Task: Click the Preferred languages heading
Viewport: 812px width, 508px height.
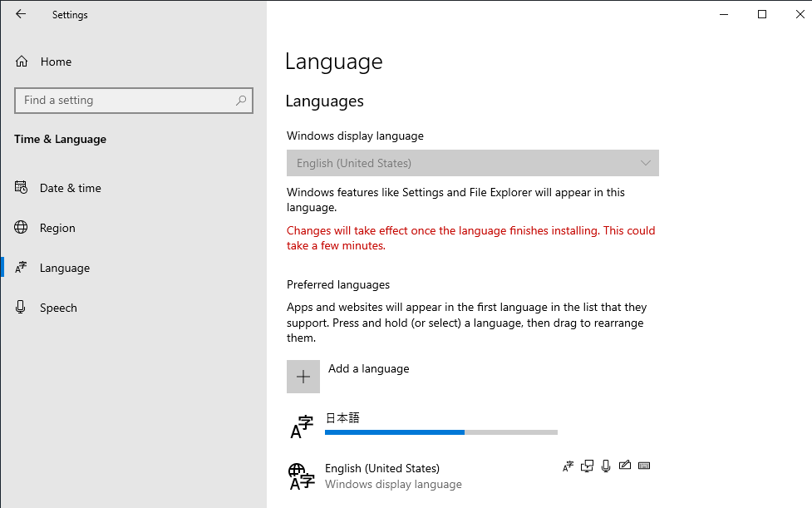Action: pos(338,285)
